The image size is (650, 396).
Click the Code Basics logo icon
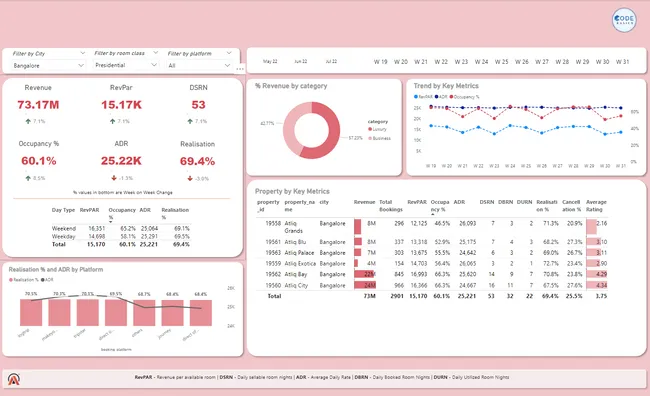point(624,19)
